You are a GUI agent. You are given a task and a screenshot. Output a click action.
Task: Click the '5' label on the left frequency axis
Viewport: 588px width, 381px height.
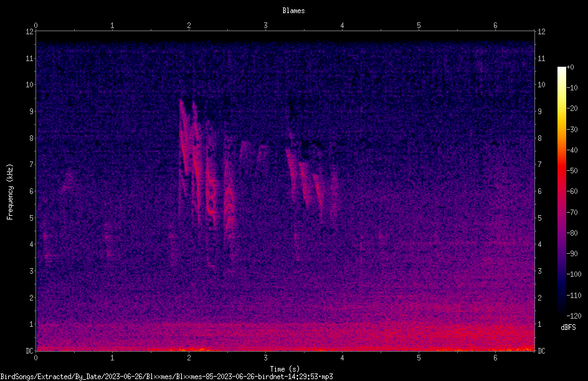32,218
